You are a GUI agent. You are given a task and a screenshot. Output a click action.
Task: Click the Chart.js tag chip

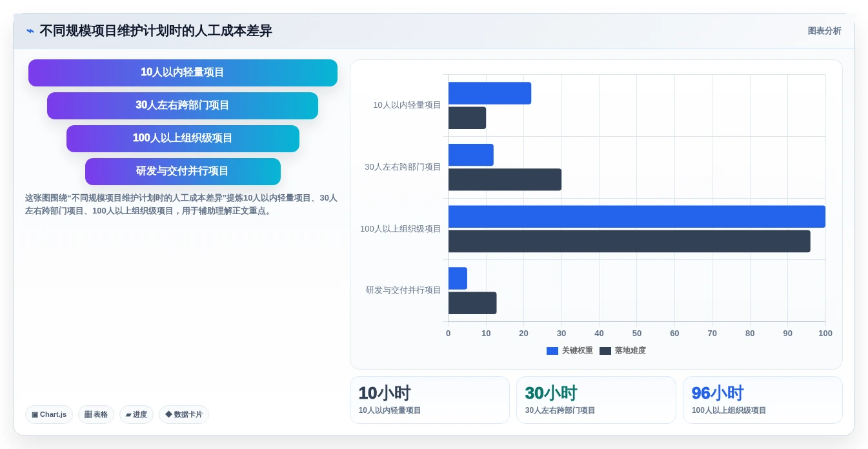click(49, 415)
